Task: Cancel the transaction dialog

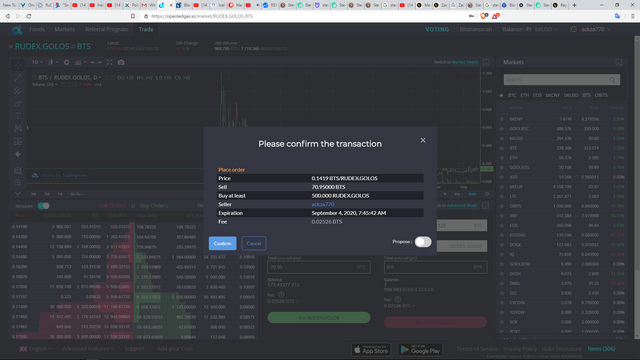Action: (x=253, y=243)
